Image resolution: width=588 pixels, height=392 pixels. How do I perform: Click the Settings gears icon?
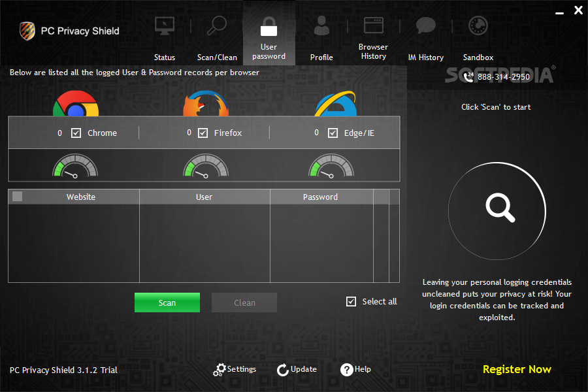(x=220, y=370)
